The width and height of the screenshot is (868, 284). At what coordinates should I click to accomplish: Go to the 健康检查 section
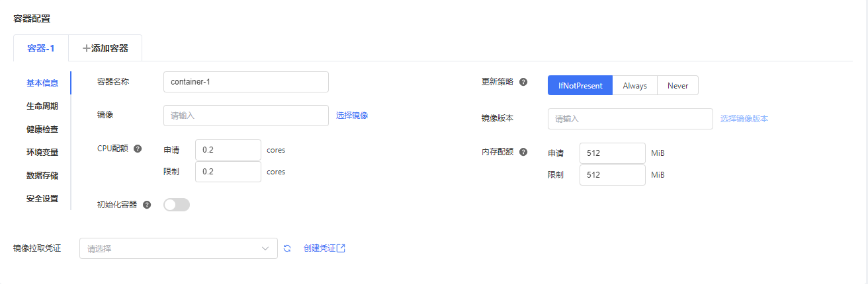(x=42, y=129)
